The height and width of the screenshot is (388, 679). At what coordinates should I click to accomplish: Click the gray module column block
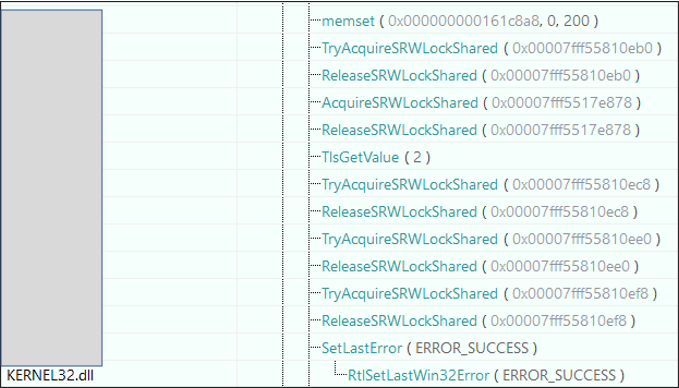click(52, 188)
